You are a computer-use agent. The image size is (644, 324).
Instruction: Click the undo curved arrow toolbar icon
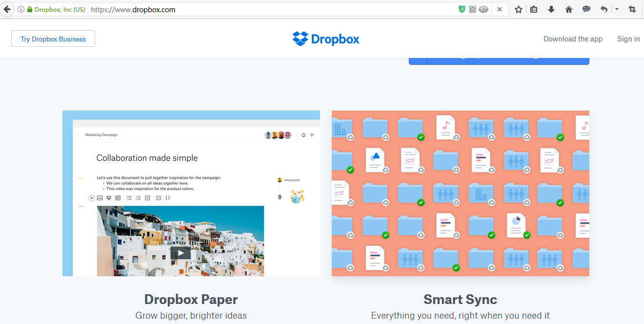[x=604, y=9]
